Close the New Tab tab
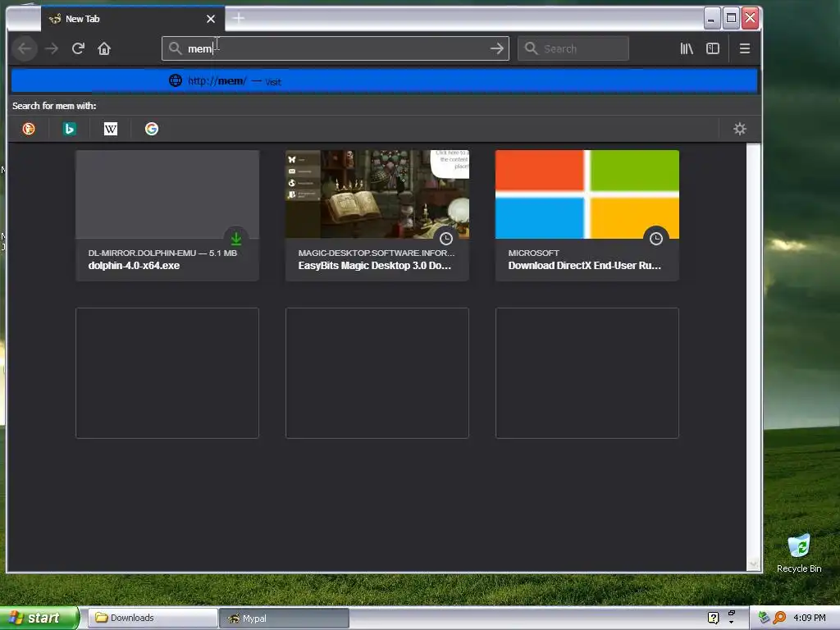The height and width of the screenshot is (630, 840). tap(211, 19)
